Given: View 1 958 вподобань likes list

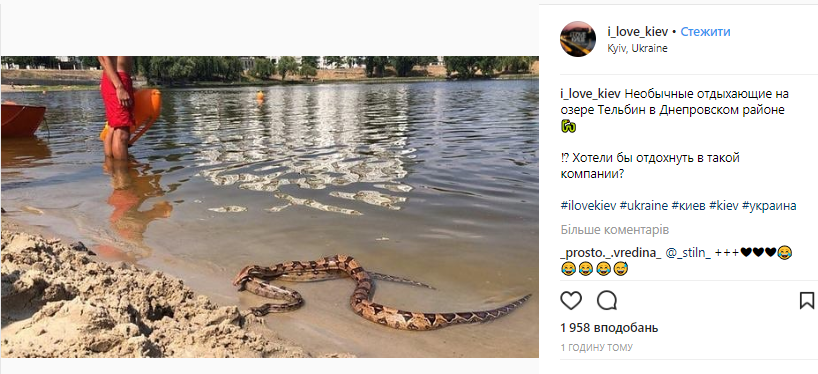Looking at the screenshot, I should tap(609, 328).
